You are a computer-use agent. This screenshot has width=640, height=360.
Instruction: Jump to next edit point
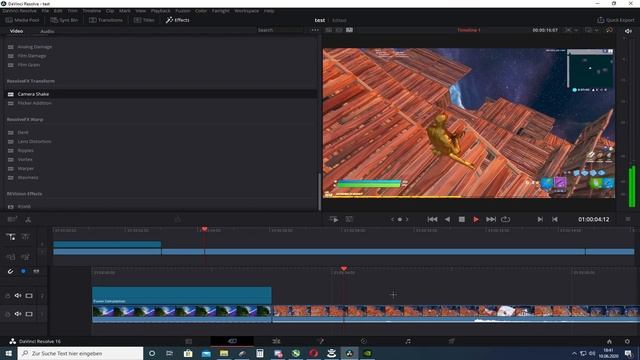click(540, 220)
